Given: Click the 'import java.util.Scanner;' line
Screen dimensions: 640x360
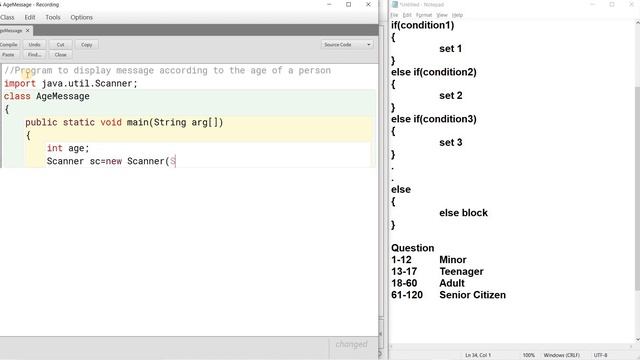Looking at the screenshot, I should point(71,83).
